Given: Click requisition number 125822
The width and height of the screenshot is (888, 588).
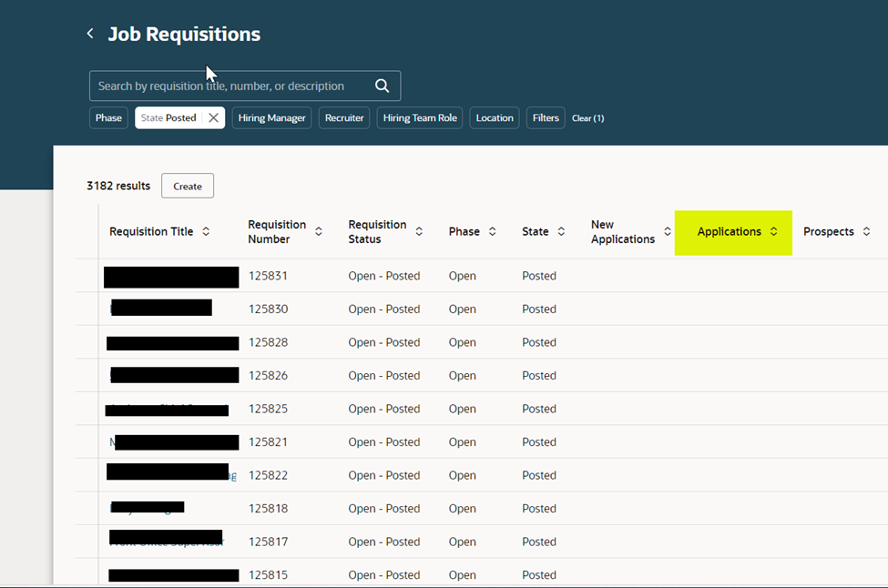Looking at the screenshot, I should coord(268,475).
